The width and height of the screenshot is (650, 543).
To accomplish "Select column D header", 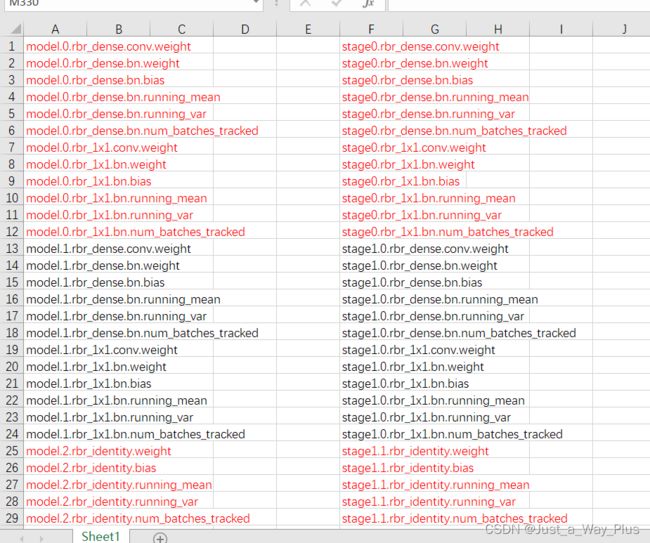I will (245, 29).
